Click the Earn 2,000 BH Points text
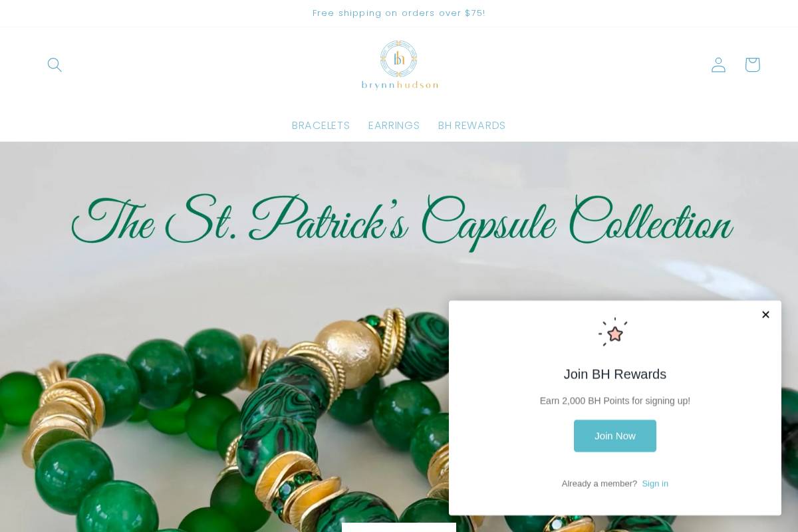 click(615, 401)
